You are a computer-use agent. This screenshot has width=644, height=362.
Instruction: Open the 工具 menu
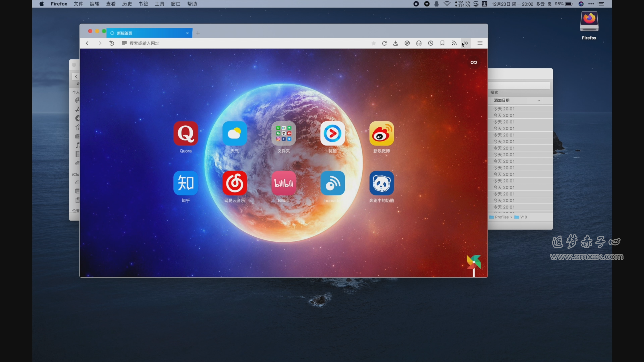[160, 4]
